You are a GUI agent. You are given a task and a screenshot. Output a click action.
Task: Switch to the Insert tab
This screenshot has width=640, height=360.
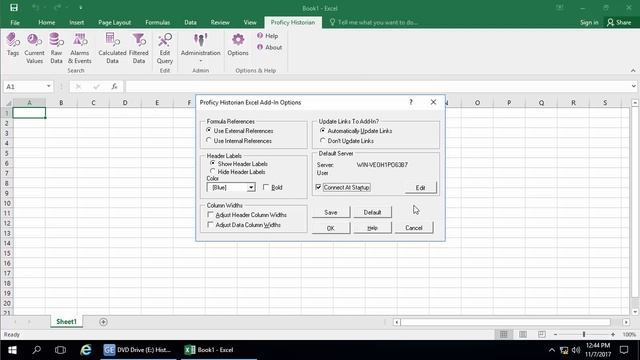click(x=77, y=22)
